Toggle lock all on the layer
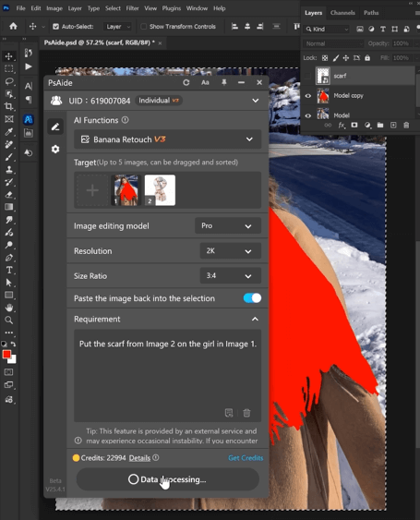 (367, 58)
